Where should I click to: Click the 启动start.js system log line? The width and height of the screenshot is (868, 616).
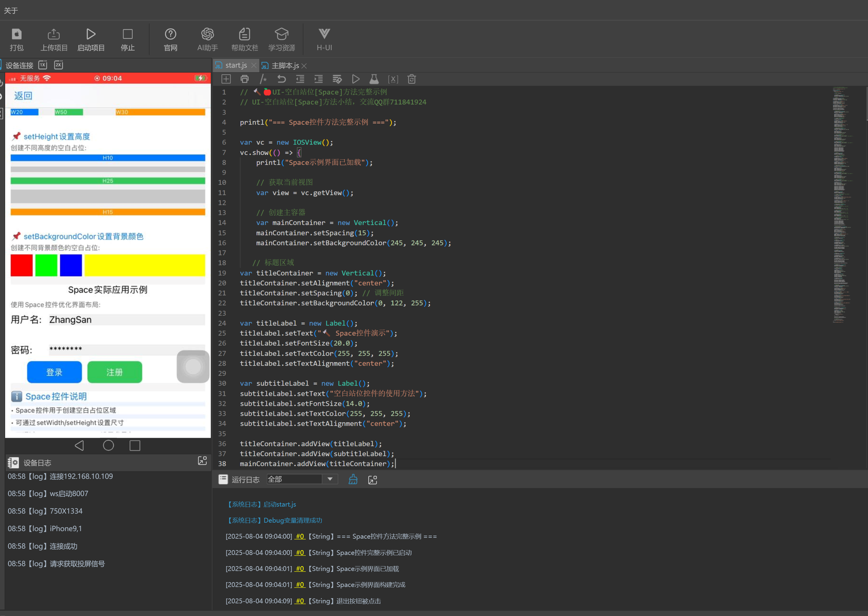click(261, 504)
